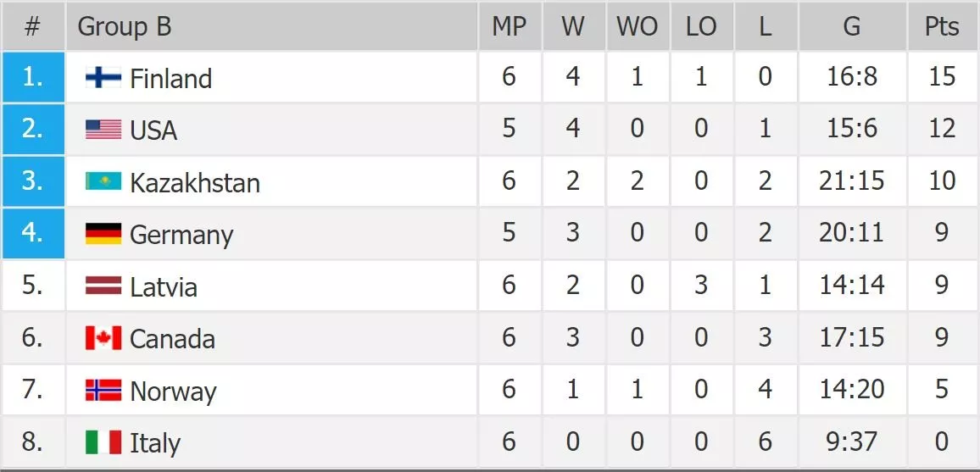Select USA's 12 points cell

tap(942, 130)
